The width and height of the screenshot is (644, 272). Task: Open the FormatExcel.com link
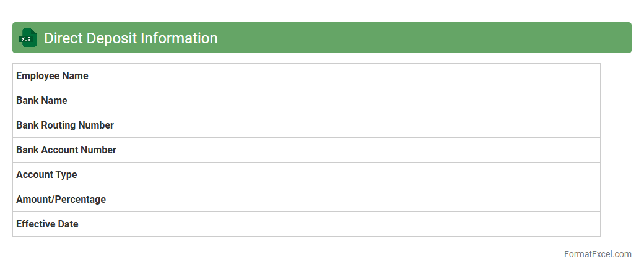pos(598,254)
